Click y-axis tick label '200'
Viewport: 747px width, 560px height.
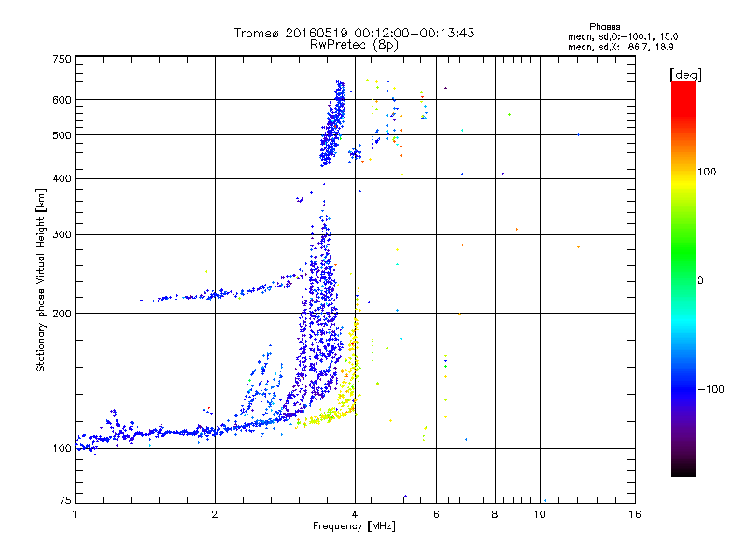click(62, 314)
